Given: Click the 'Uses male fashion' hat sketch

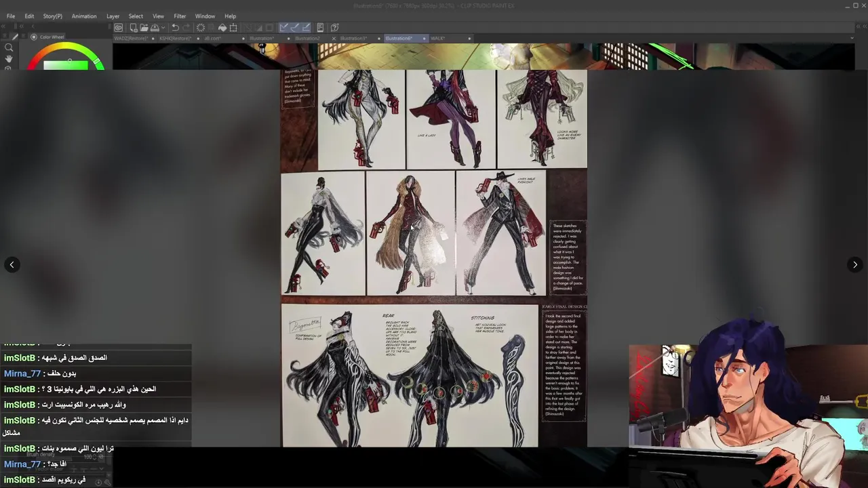Looking at the screenshot, I should pos(501,233).
